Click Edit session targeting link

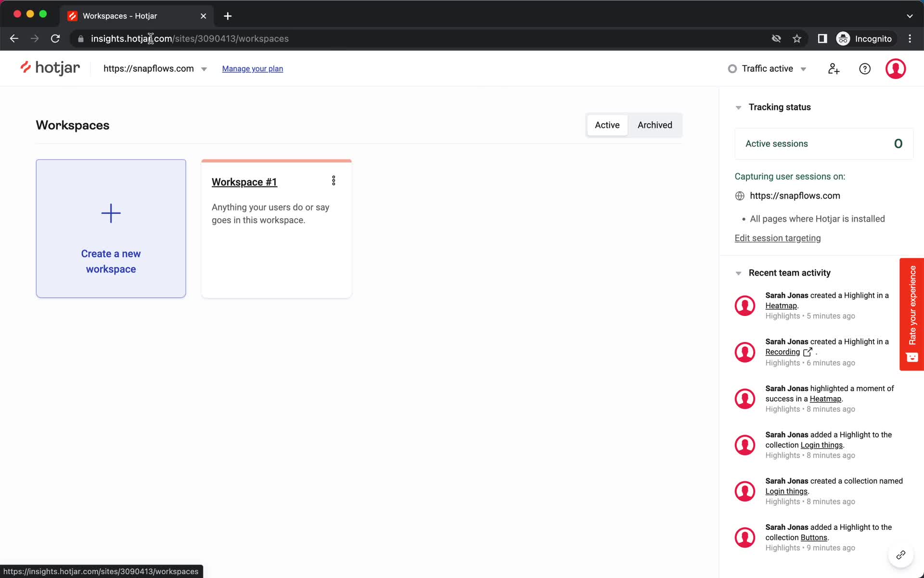[x=777, y=238]
